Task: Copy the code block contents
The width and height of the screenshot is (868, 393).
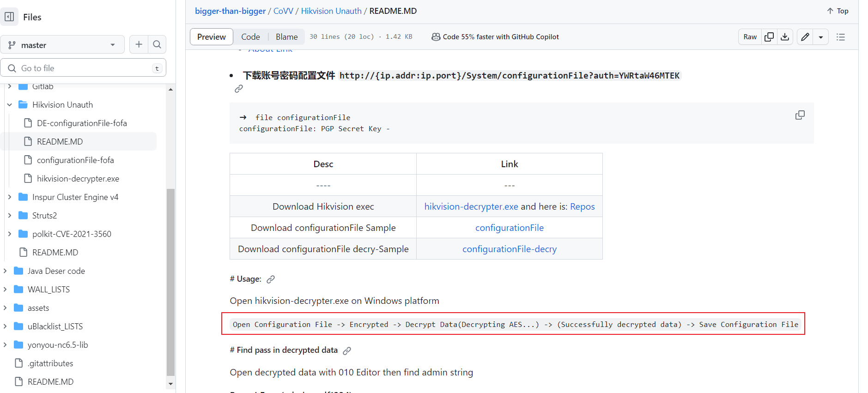Action: pyautogui.click(x=800, y=115)
